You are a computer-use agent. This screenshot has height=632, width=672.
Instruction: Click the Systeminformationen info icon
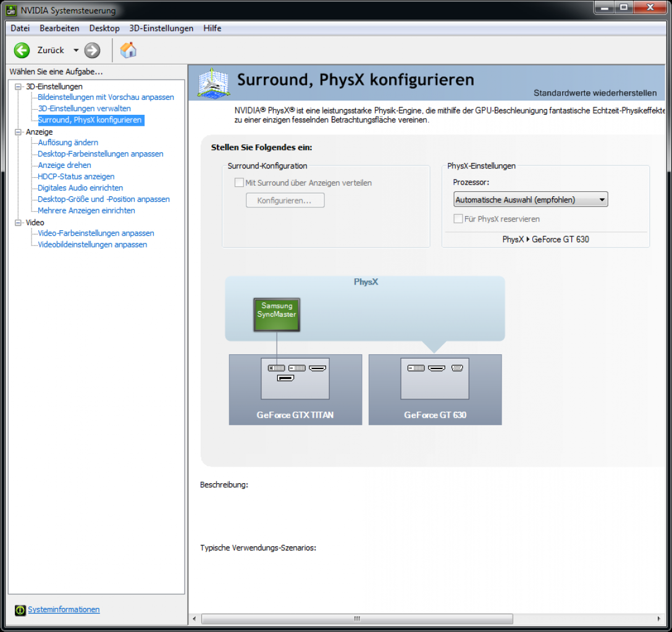(20, 610)
